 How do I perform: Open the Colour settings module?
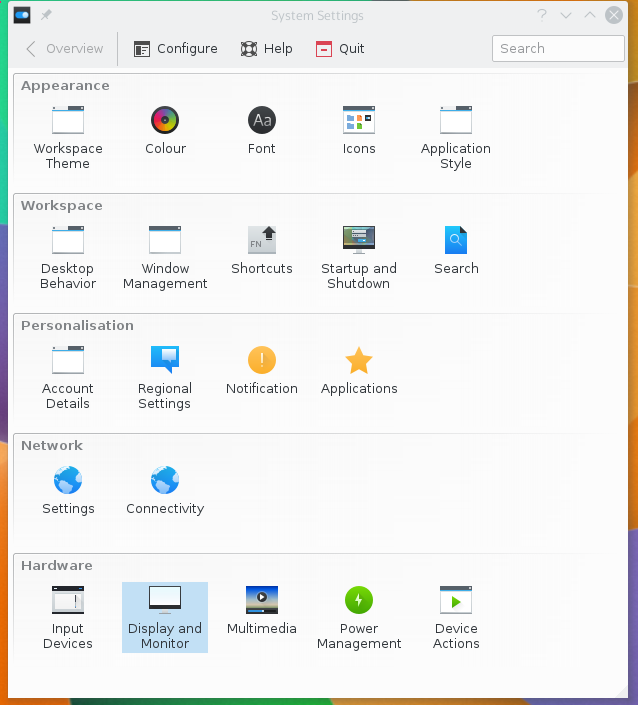(x=165, y=130)
